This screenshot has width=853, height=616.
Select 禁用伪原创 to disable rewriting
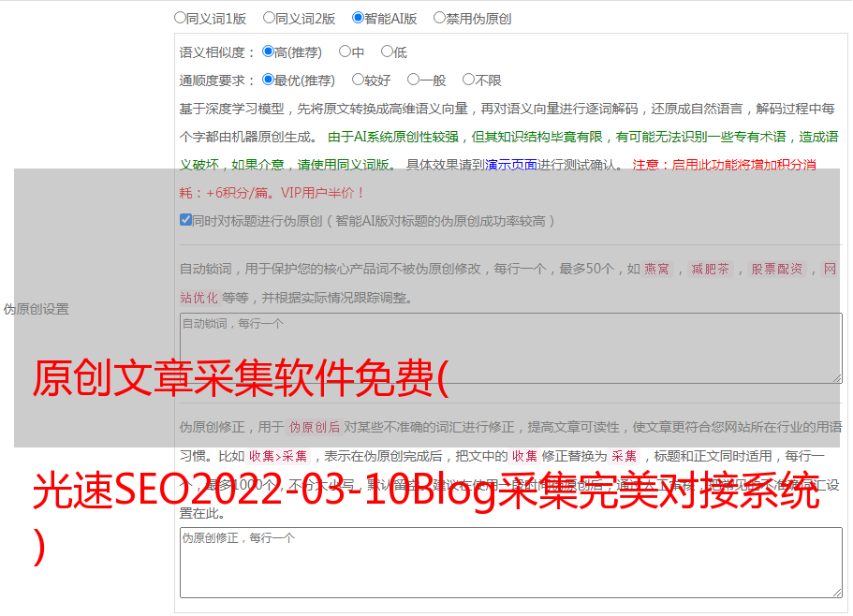pos(439,18)
